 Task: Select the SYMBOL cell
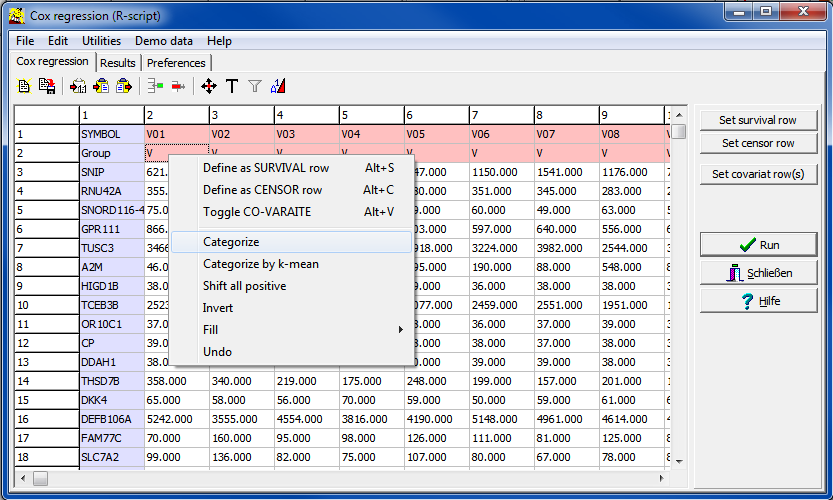(x=112, y=134)
